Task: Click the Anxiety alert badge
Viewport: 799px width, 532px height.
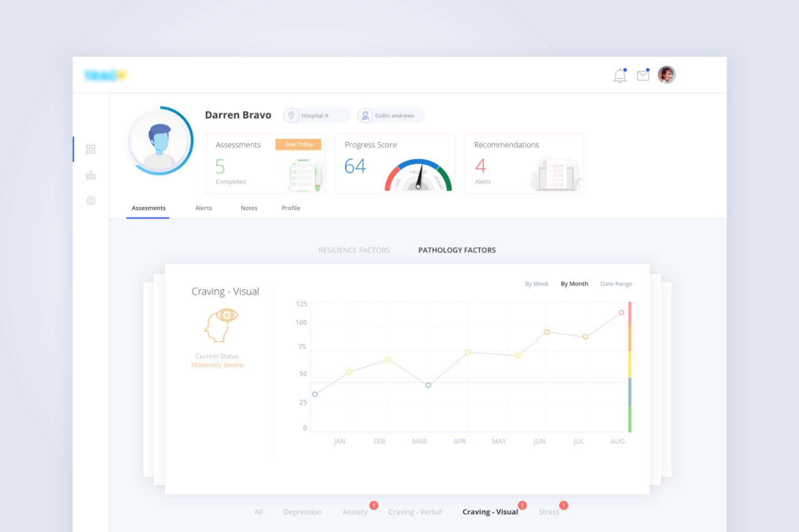Action: coord(374,505)
